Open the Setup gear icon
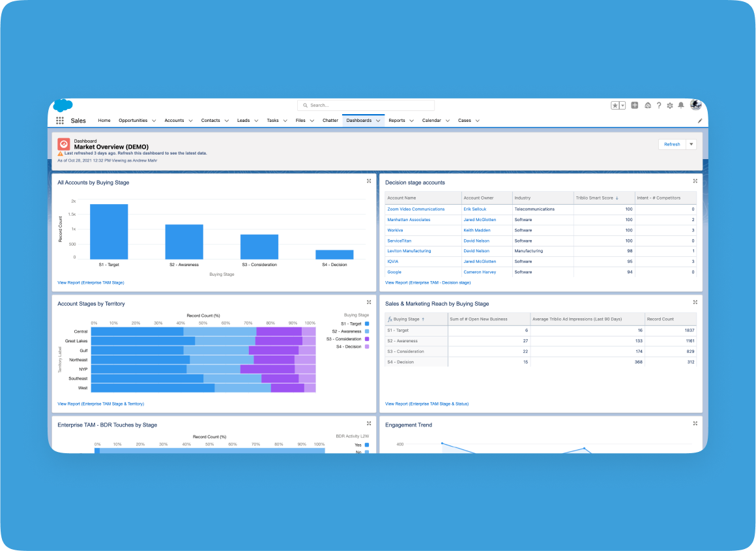Image resolution: width=756 pixels, height=551 pixels. click(669, 105)
